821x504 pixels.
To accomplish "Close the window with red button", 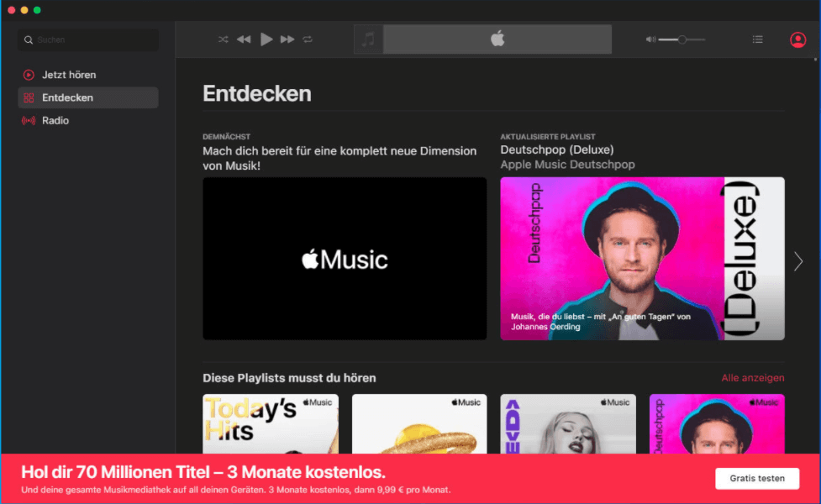I will tap(12, 10).
